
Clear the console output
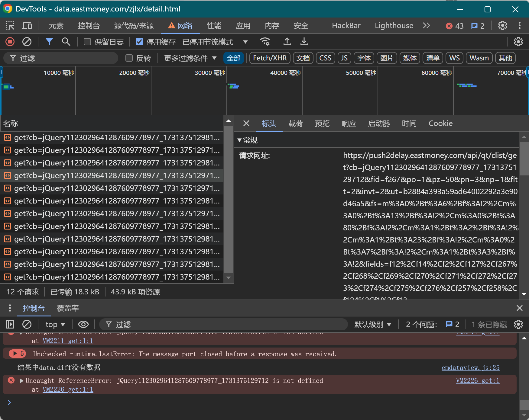pyautogui.click(x=27, y=324)
